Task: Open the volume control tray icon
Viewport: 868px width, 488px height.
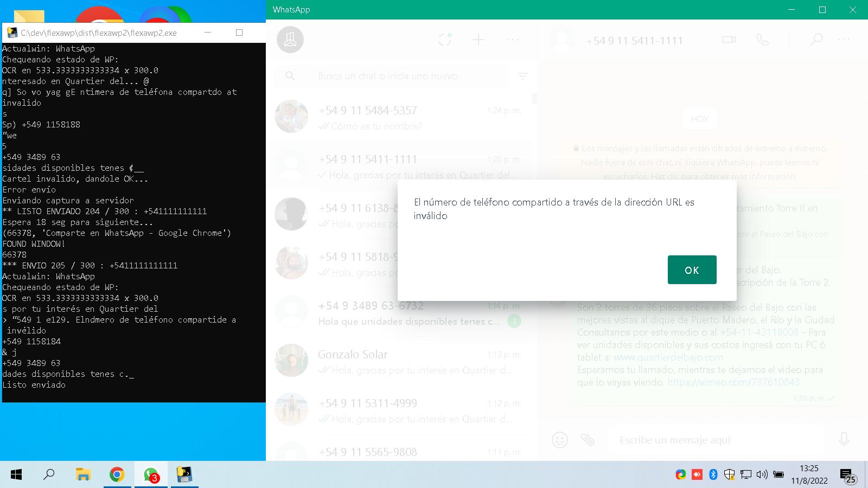Action: pyautogui.click(x=762, y=475)
